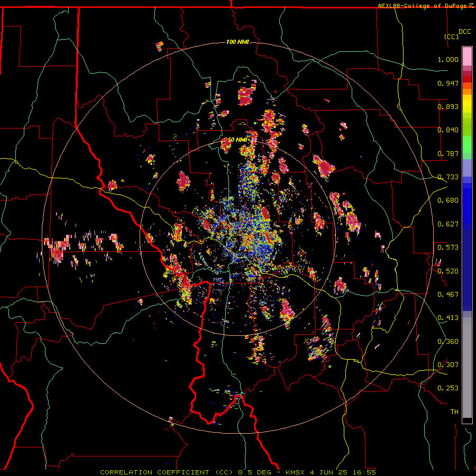Click the 0.787 legend value
Viewport: 476px width, 476px height.
click(448, 153)
